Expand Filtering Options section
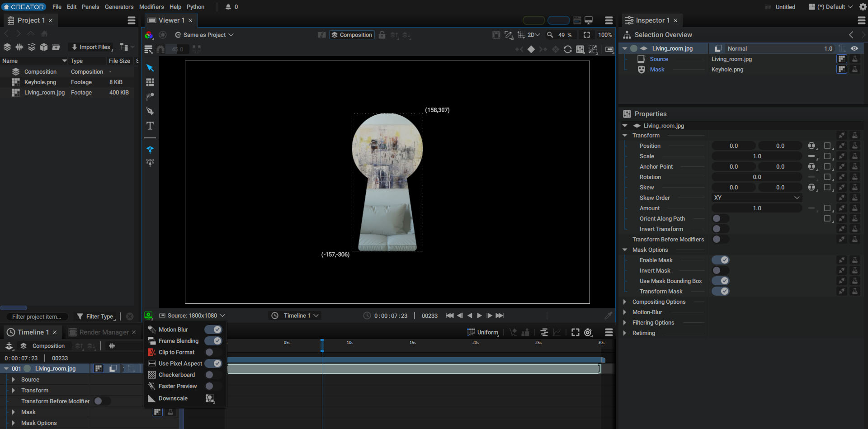 [625, 322]
